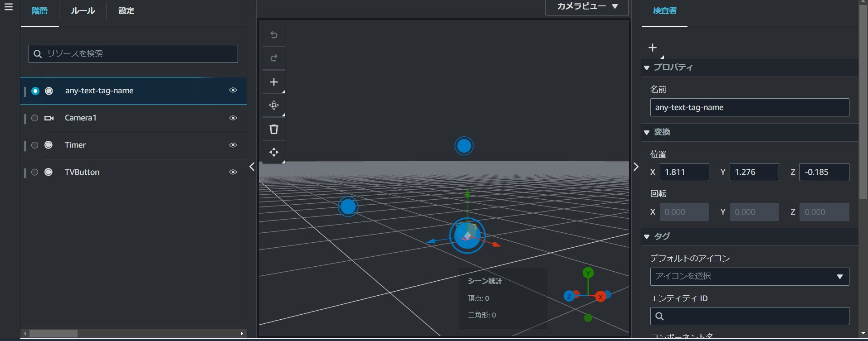
Task: Click the hierarchy horizontal scrollbar thumb
Action: click(54, 334)
